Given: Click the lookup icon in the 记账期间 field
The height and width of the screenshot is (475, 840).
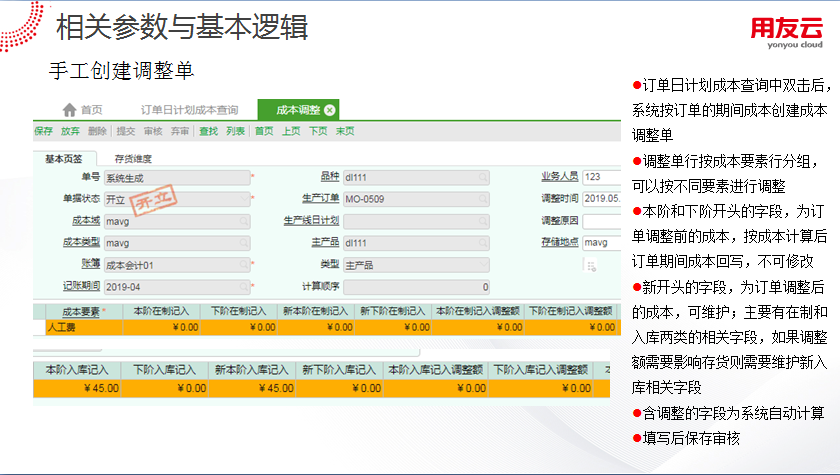Looking at the screenshot, I should coord(243,287).
